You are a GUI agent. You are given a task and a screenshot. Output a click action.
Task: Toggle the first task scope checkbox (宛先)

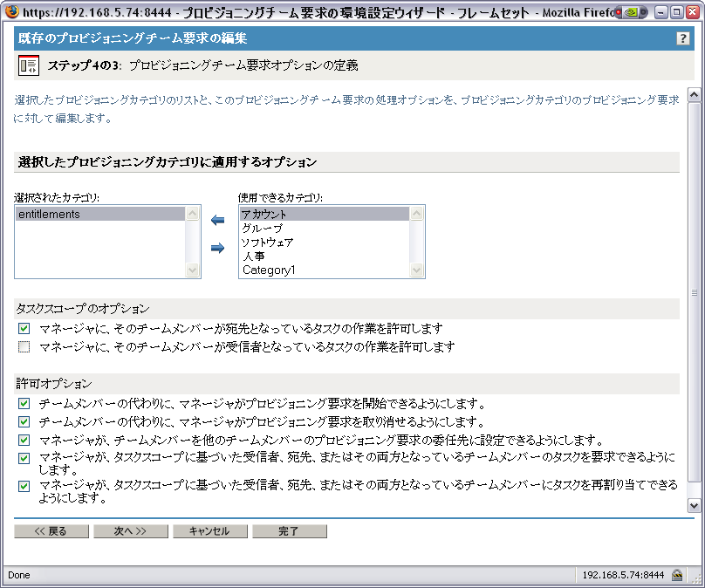24,329
